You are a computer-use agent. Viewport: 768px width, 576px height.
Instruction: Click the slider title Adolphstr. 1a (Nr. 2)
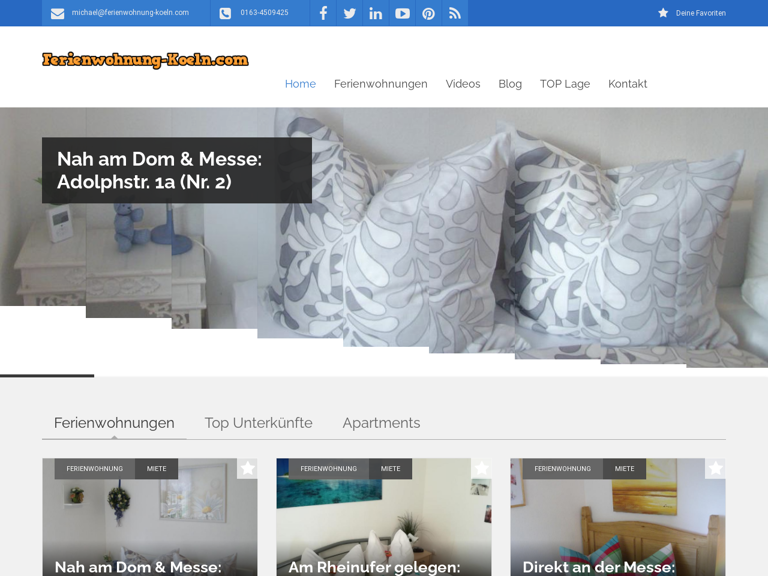click(160, 170)
